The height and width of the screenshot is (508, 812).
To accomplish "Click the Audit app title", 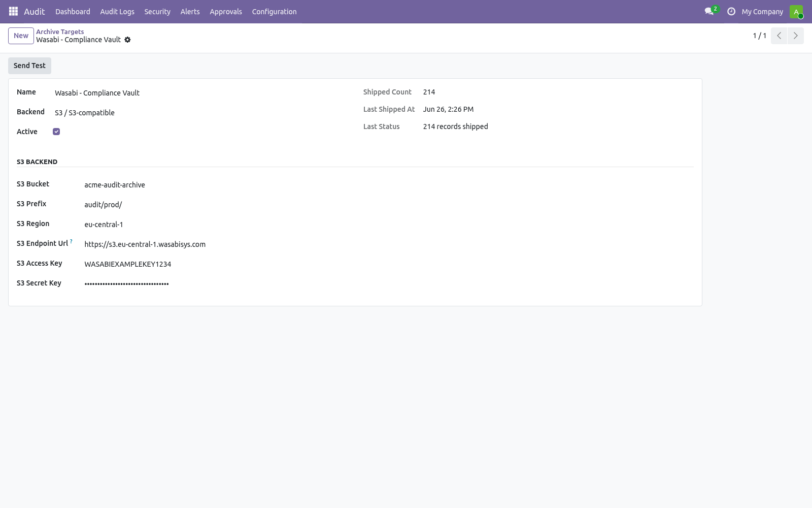I will (35, 11).
